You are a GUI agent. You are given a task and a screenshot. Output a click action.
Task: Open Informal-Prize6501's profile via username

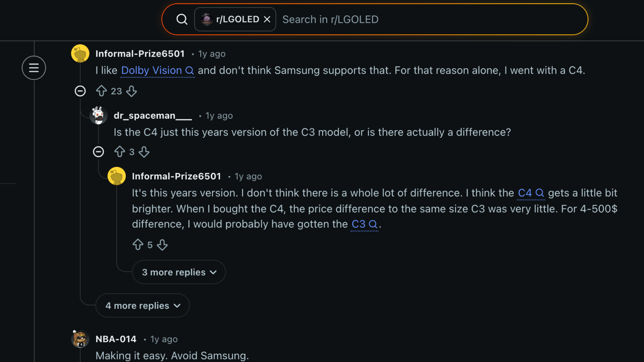pyautogui.click(x=140, y=53)
